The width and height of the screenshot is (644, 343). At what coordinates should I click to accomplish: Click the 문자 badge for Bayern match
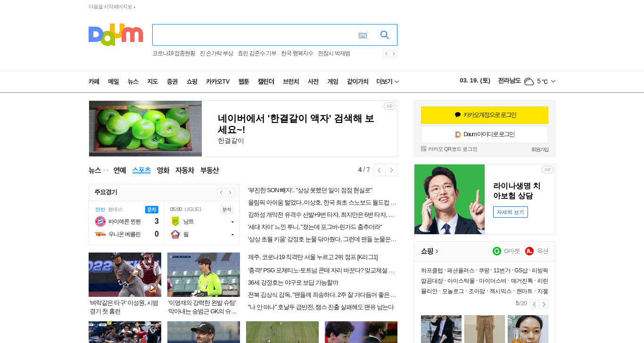(152, 210)
